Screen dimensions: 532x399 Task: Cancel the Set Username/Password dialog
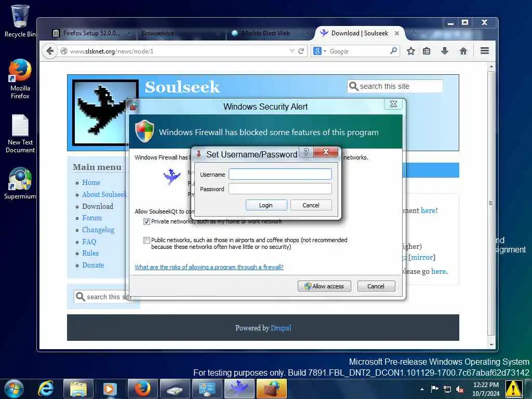(311, 205)
